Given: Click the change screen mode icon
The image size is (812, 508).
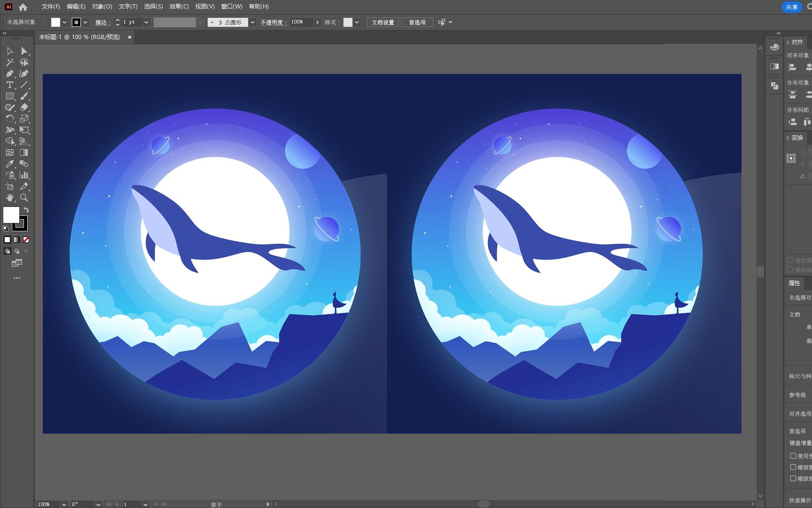Looking at the screenshot, I should point(17,263).
